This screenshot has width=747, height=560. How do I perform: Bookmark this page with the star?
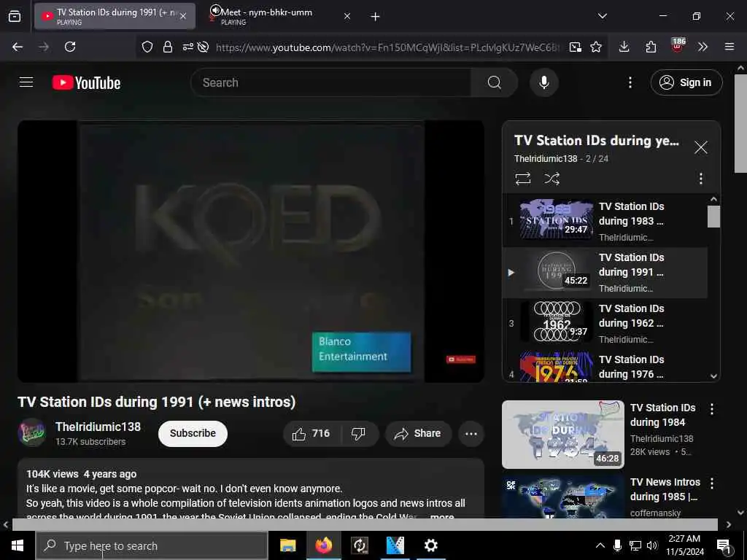pyautogui.click(x=595, y=47)
